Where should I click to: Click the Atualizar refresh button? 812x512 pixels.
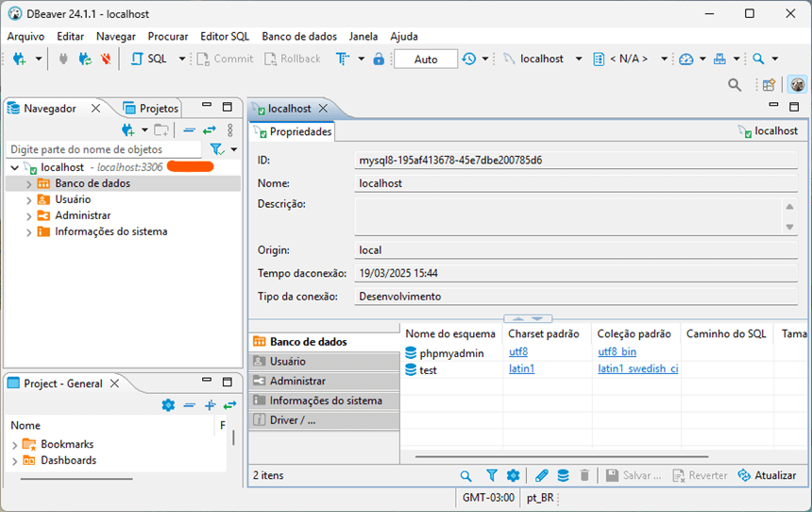point(767,475)
